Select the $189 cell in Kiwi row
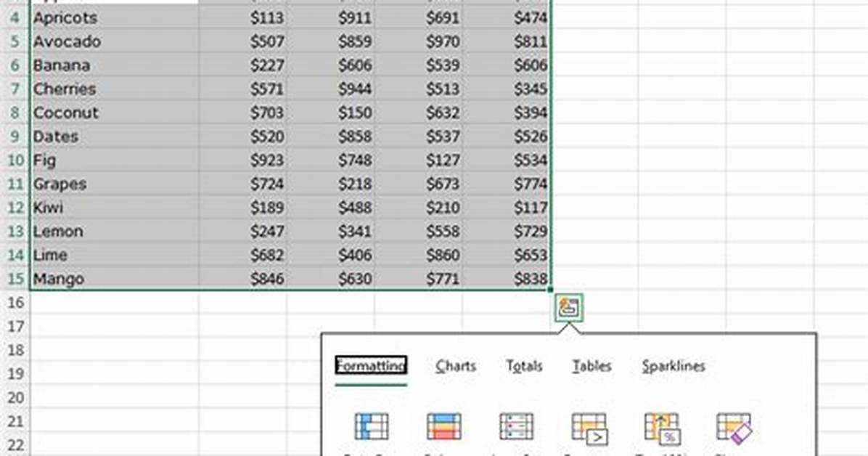 (243, 208)
